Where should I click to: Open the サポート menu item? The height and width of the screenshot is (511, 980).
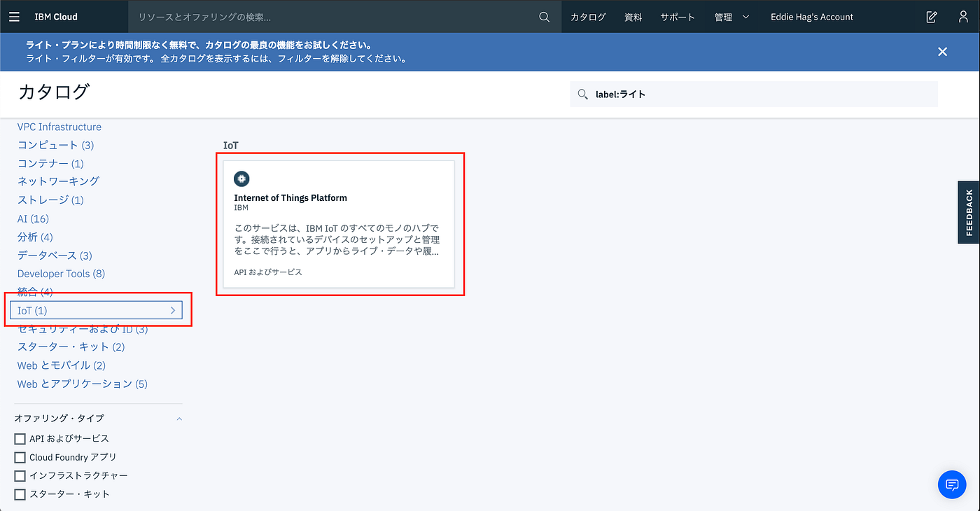[x=678, y=17]
